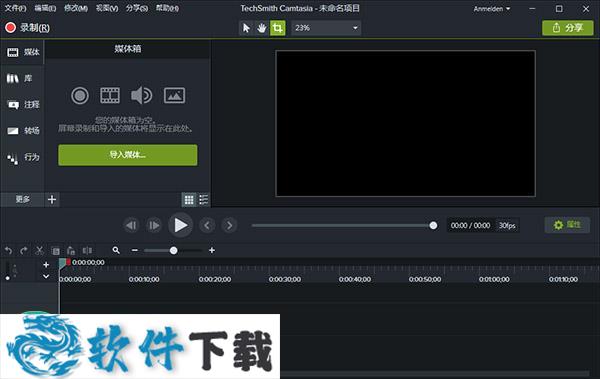Image resolution: width=600 pixels, height=379 pixels.
Task: Expand the Anmelden account dropdown
Action: (x=492, y=8)
